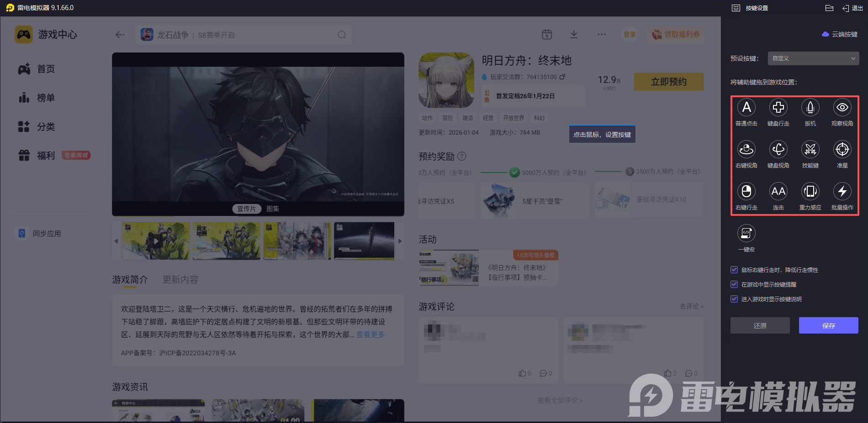Screen dimensions: 868x423
Task: Switch to the 宣传片 trailer tab
Action: [x=247, y=209]
